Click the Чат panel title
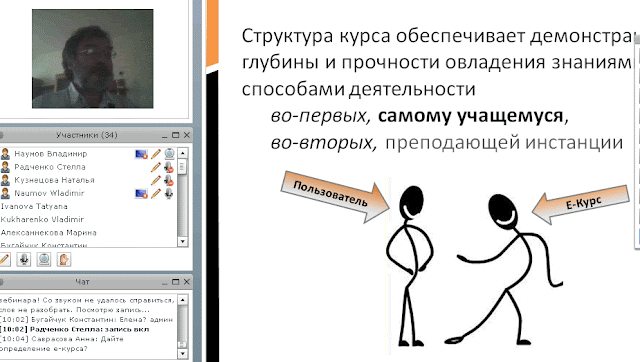 tap(82, 282)
